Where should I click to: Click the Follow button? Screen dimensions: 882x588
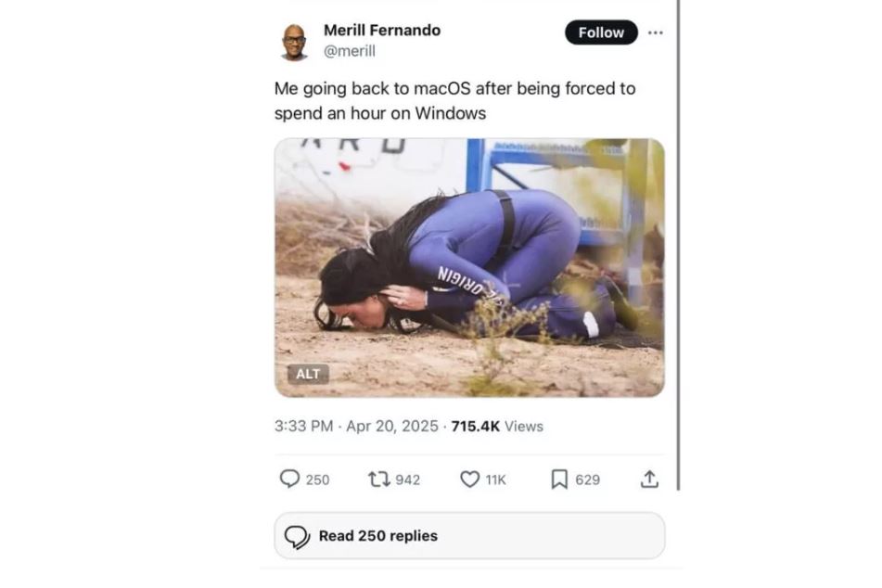tap(601, 32)
